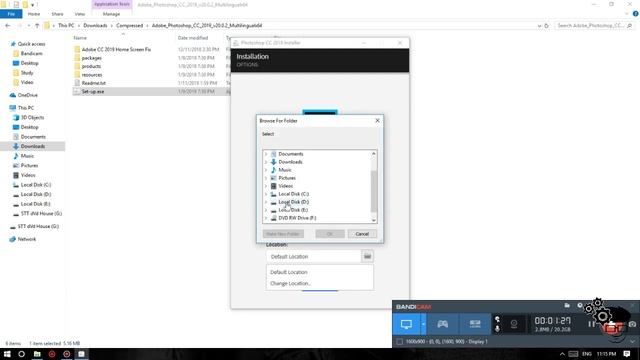Pause the Bandicam recording
The width and height of the screenshot is (640, 360).
[591, 324]
